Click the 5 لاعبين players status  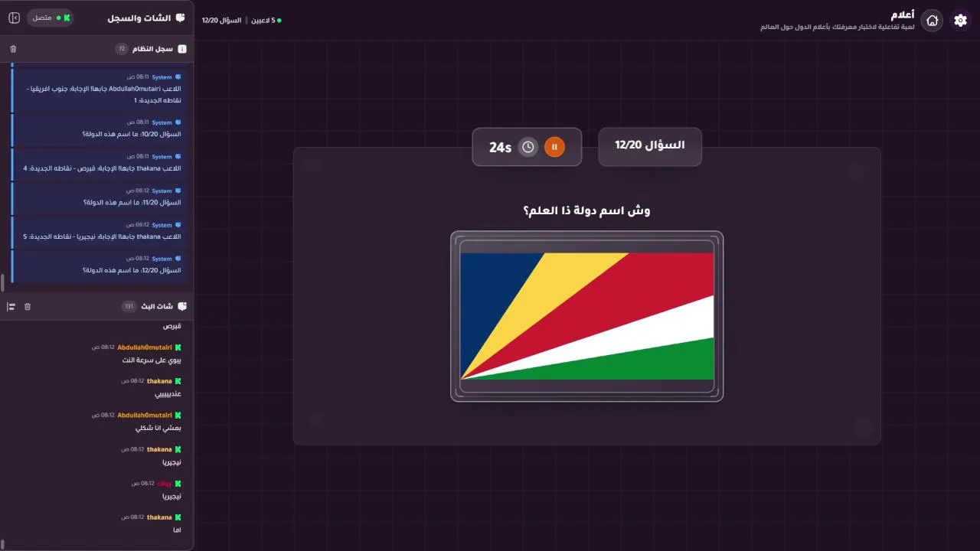click(x=263, y=20)
